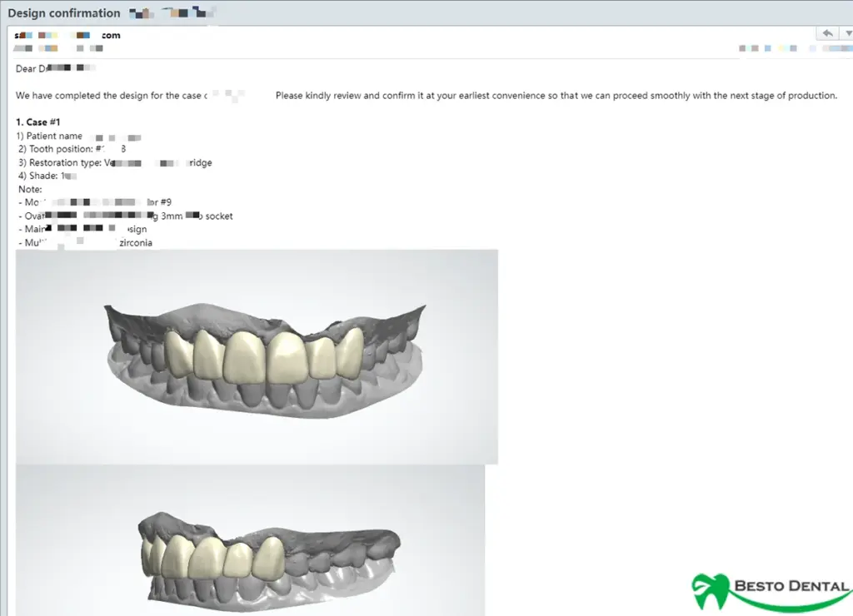Viewport: 853px width, 616px height.
Task: Click the 'Patient name' line
Action: pos(79,137)
